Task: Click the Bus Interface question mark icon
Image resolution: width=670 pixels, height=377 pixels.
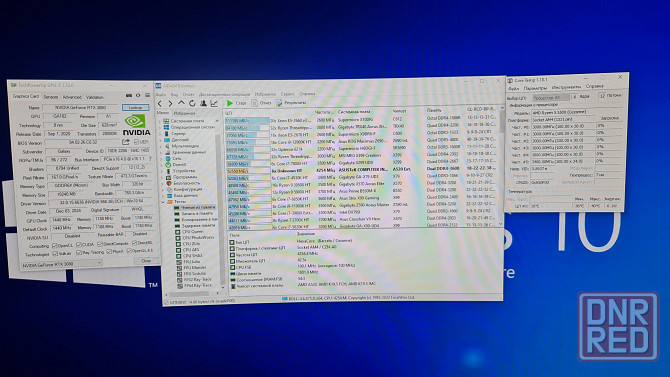Action: pos(150,159)
